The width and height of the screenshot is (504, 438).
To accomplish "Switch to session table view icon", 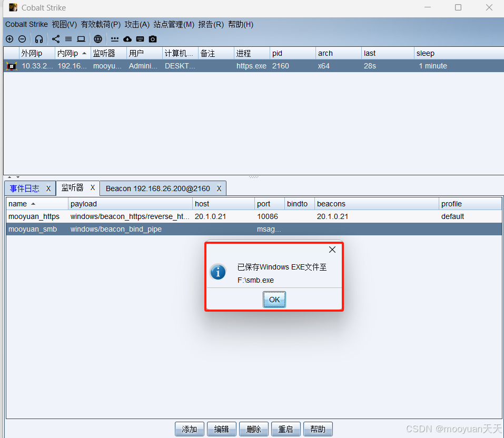I will (68, 39).
